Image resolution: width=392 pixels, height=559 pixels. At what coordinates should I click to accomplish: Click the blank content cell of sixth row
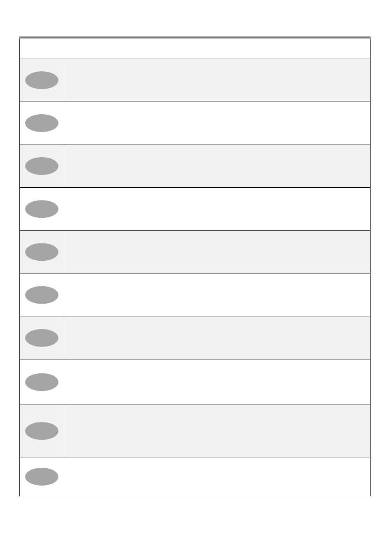(217, 295)
